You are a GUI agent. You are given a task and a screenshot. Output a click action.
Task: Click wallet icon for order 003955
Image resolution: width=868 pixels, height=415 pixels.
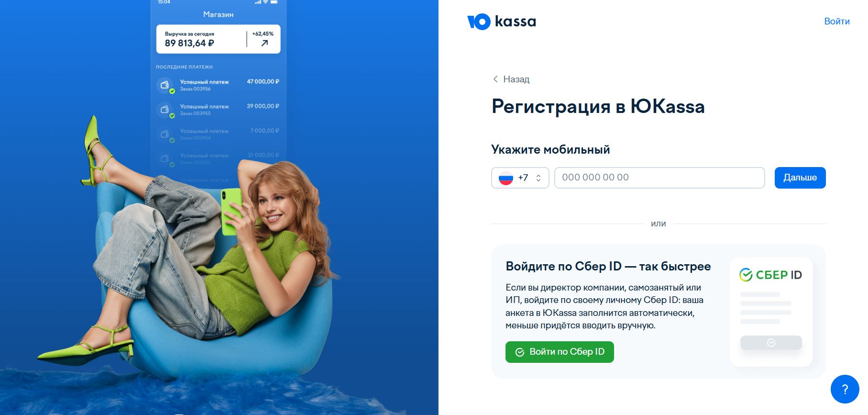[x=165, y=110]
